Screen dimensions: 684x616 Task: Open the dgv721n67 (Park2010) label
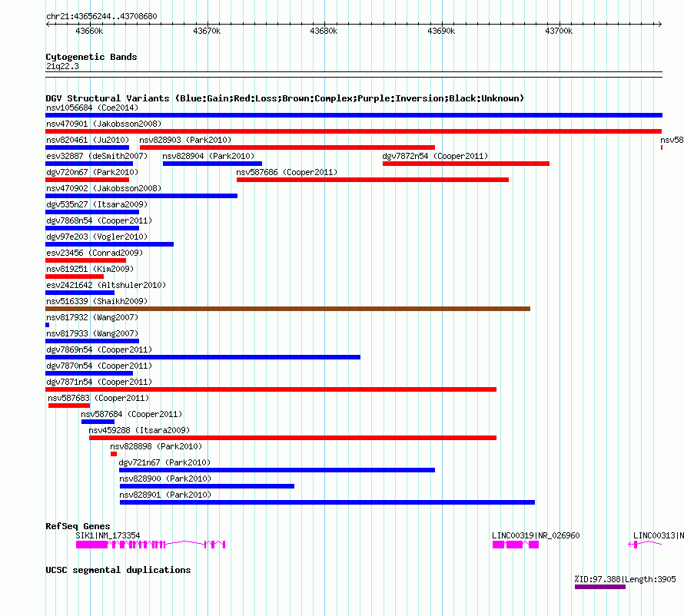coord(164,462)
